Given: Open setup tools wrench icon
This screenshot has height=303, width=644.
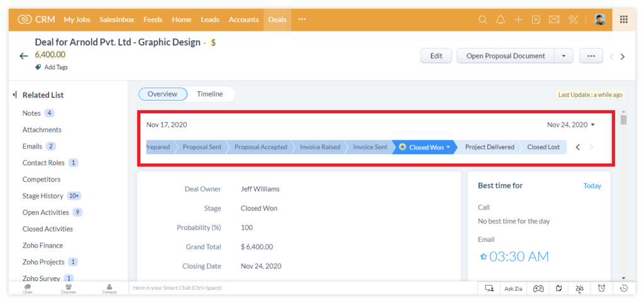Looking at the screenshot, I should pyautogui.click(x=572, y=20).
